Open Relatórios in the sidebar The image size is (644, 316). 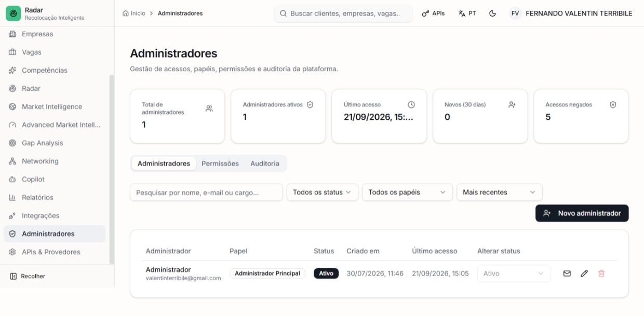click(55, 198)
